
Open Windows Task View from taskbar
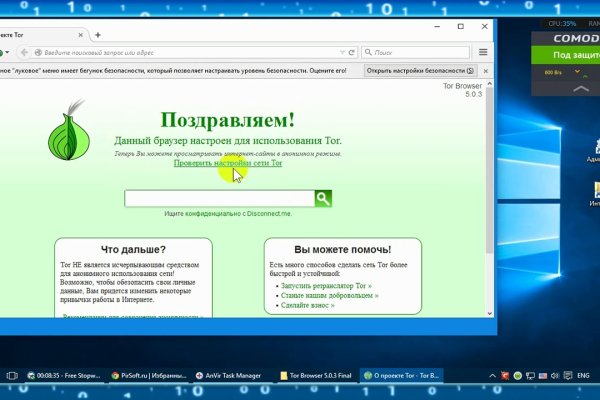(12, 376)
